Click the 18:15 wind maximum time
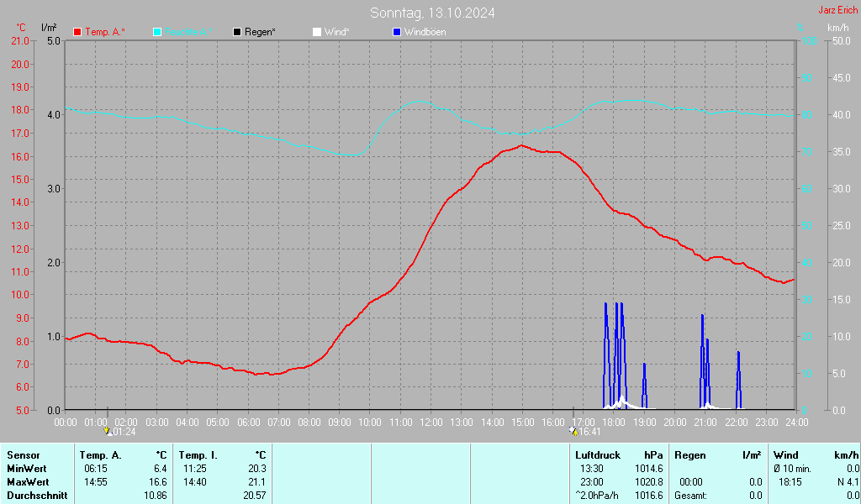Image resolution: width=861 pixels, height=504 pixels. tap(790, 482)
